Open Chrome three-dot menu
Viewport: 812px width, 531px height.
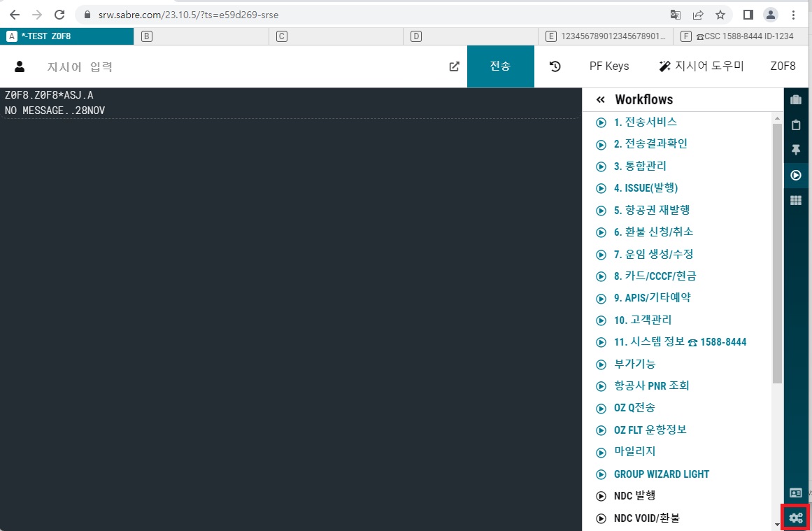click(x=793, y=15)
